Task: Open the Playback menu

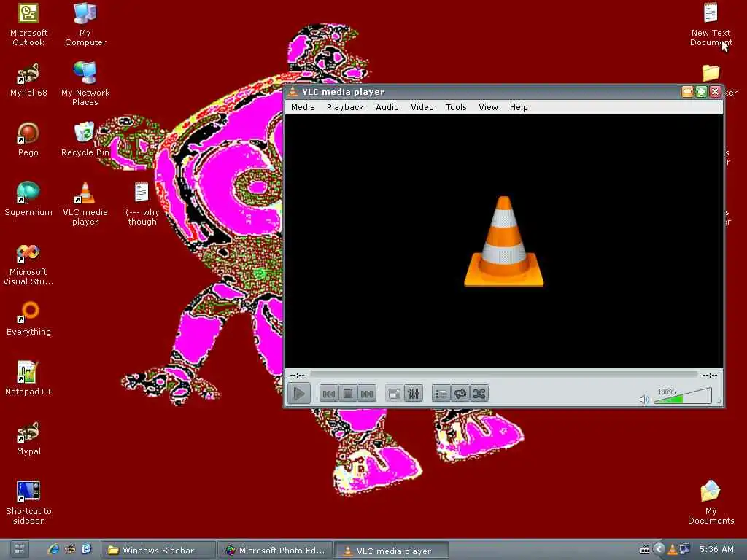Action: [345, 107]
